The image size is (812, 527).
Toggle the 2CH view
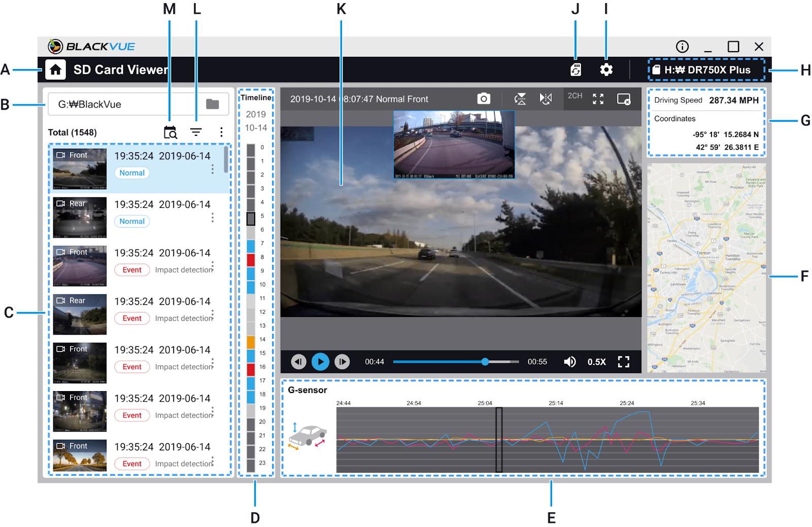(575, 96)
